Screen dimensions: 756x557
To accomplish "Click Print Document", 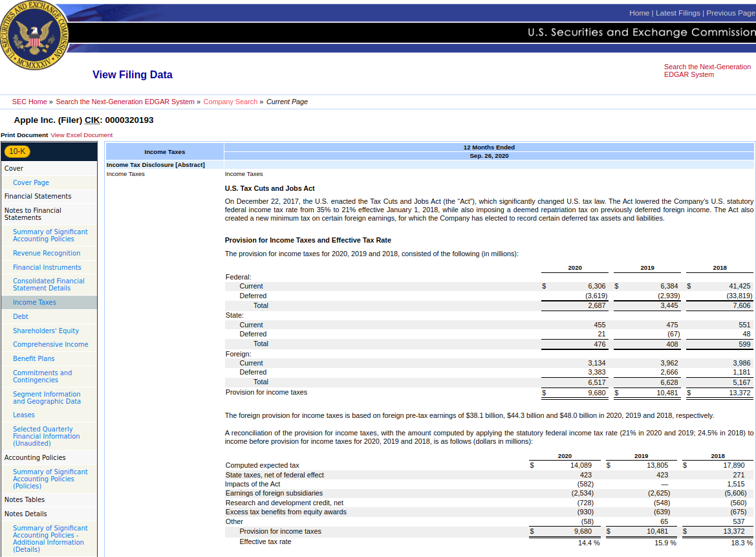I will click(25, 135).
